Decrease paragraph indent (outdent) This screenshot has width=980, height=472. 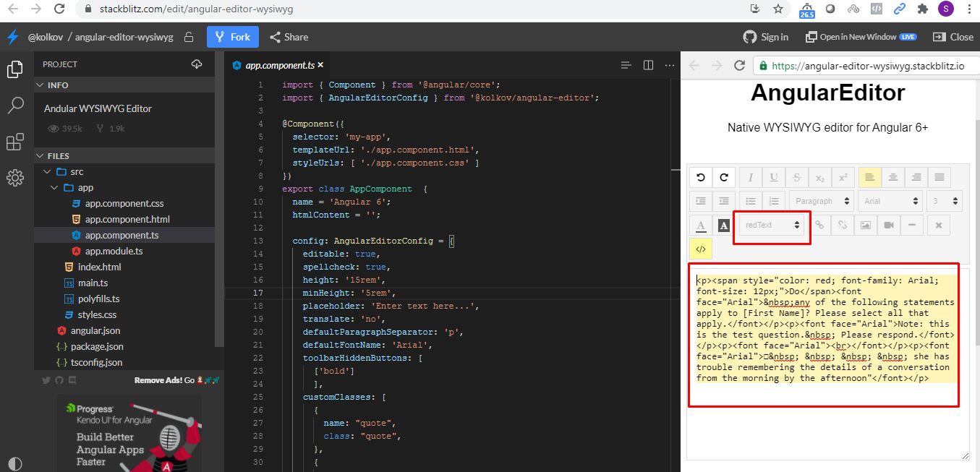point(724,201)
